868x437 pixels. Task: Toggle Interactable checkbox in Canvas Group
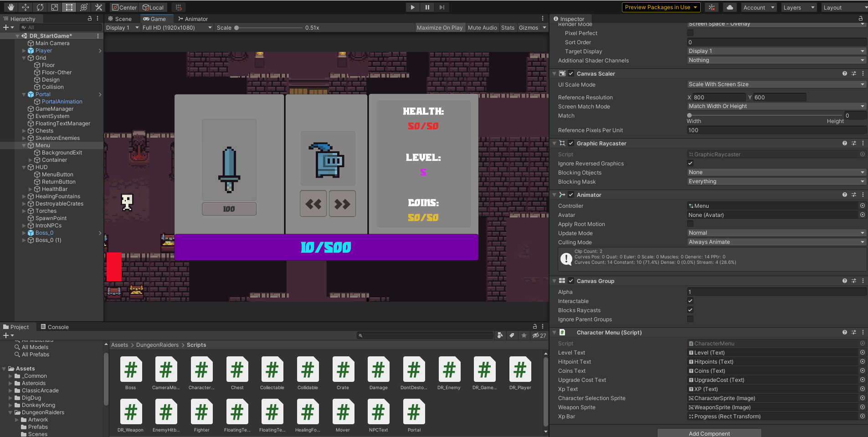click(x=690, y=301)
